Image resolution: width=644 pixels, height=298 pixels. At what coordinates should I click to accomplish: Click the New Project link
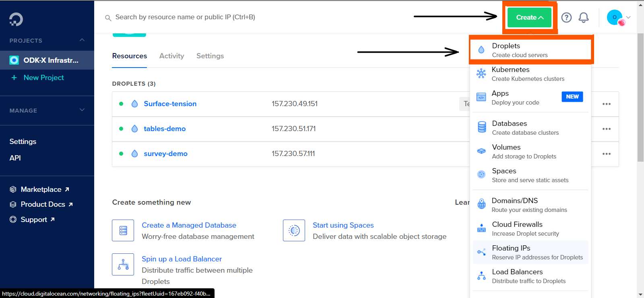click(x=44, y=78)
